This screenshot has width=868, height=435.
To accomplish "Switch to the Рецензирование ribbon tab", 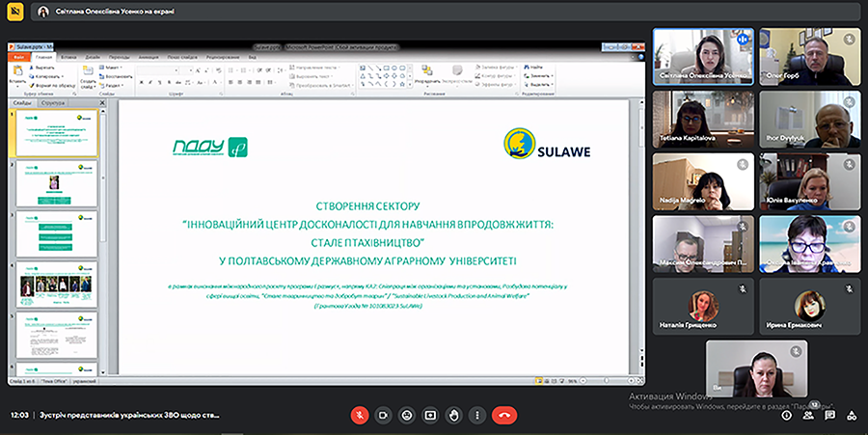I will click(223, 57).
